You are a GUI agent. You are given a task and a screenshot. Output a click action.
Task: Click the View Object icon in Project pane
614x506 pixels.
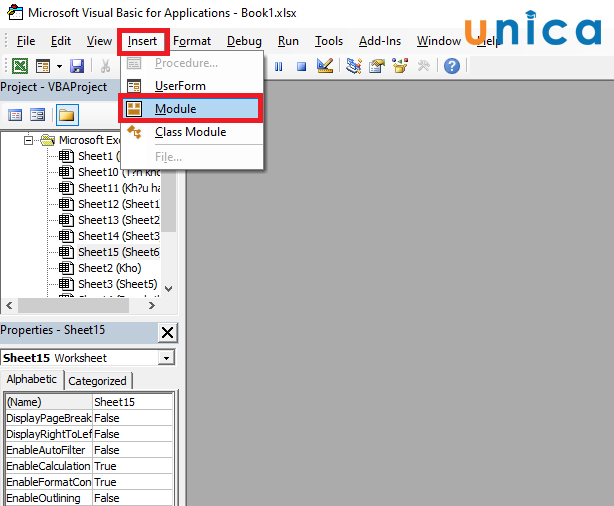click(x=38, y=115)
